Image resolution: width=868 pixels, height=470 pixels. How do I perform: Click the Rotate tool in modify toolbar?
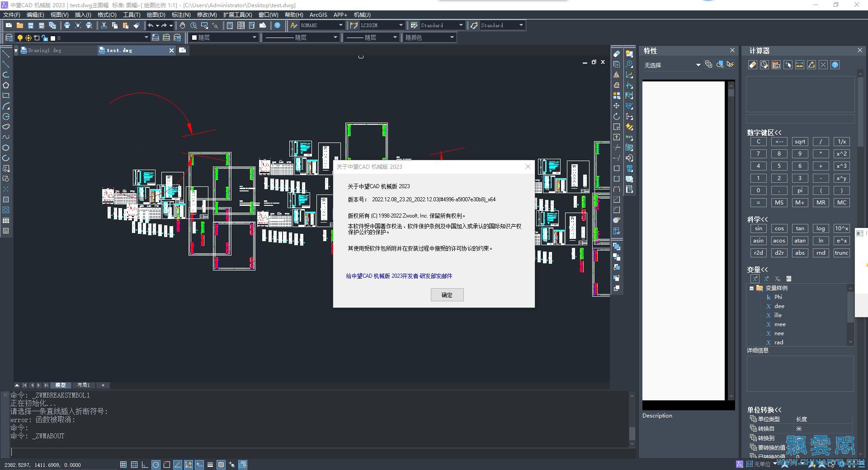pos(617,116)
